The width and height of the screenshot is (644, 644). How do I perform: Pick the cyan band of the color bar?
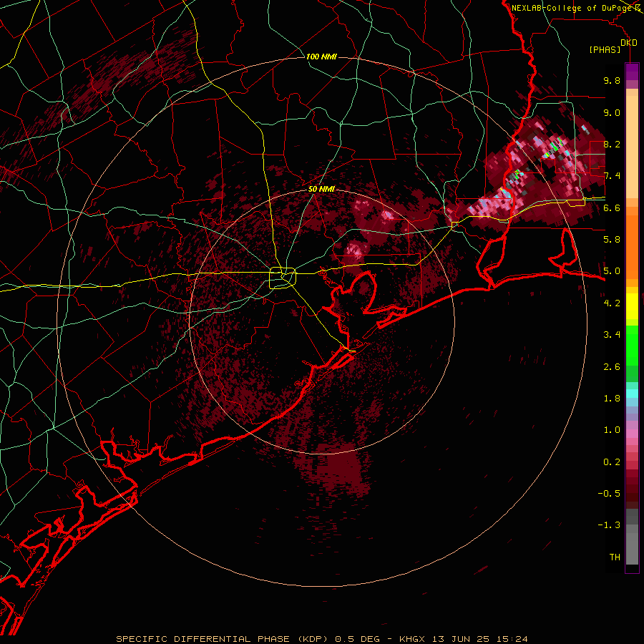(x=632, y=394)
